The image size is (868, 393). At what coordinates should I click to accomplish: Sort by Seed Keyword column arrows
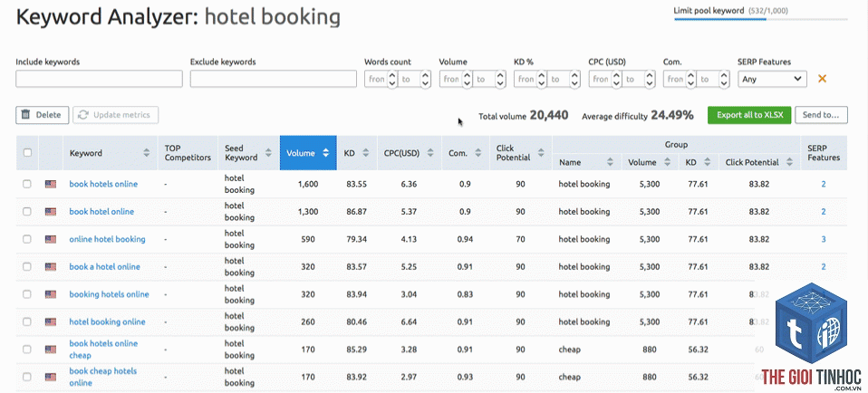(268, 153)
